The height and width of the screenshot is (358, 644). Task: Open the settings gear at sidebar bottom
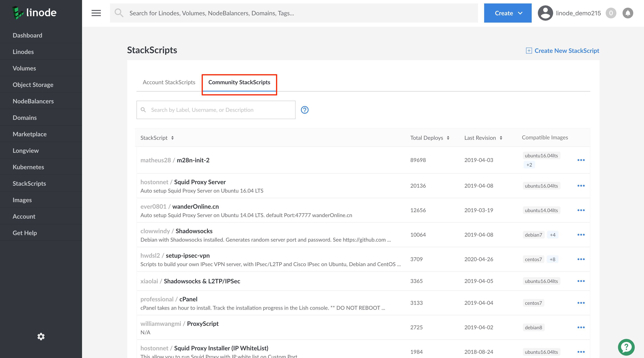pos(41,336)
